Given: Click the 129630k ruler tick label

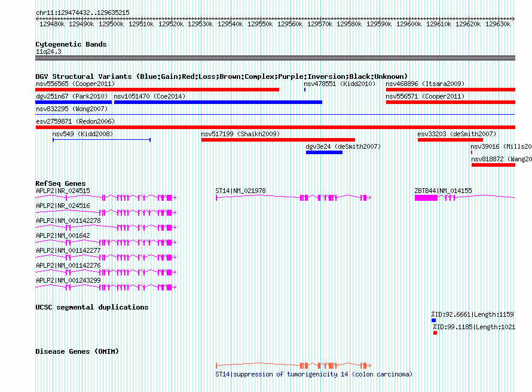Looking at the screenshot, I should tap(498, 24).
